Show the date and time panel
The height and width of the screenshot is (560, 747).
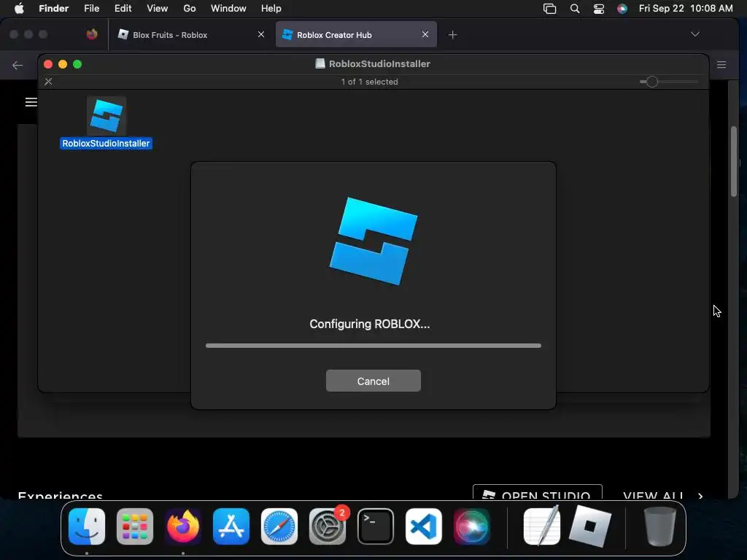click(686, 8)
